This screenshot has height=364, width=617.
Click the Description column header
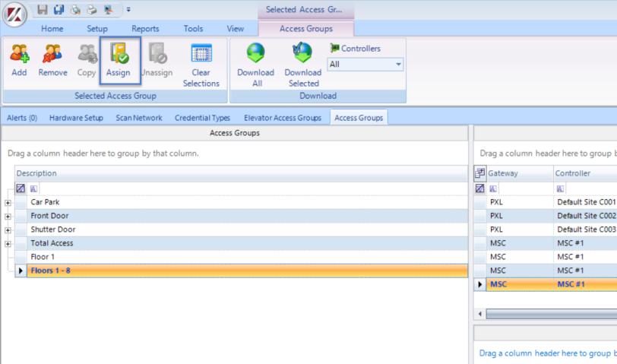pyautogui.click(x=241, y=173)
